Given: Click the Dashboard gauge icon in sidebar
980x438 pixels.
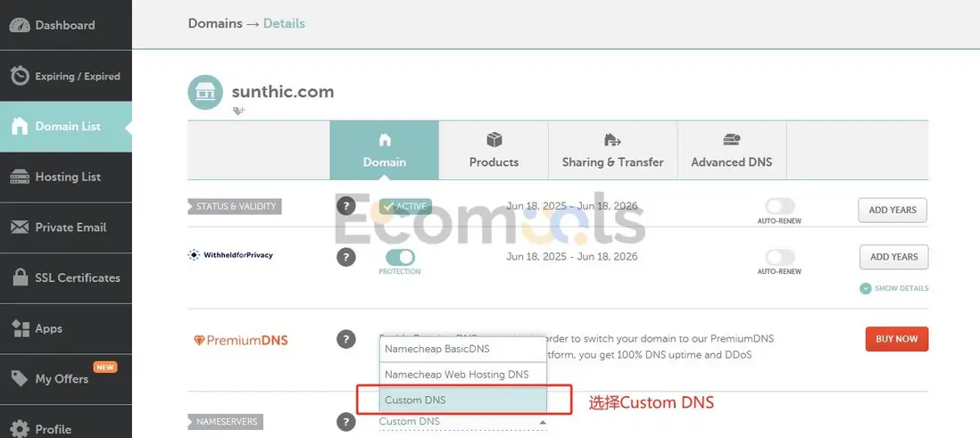Looking at the screenshot, I should coord(20,25).
